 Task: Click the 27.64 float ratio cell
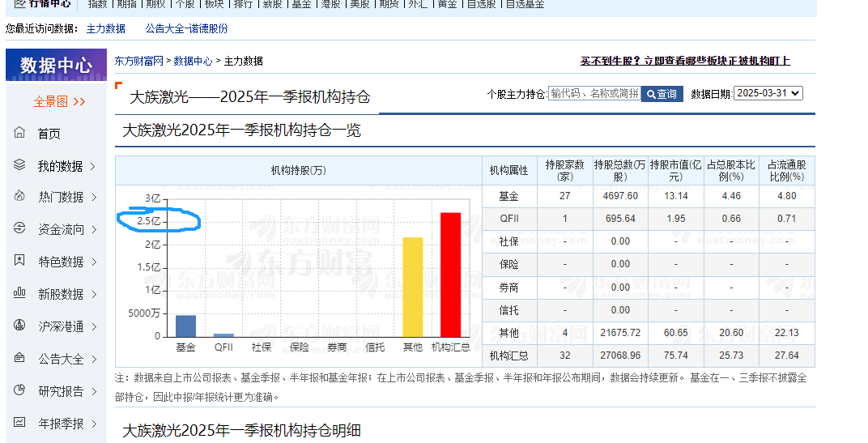787,356
